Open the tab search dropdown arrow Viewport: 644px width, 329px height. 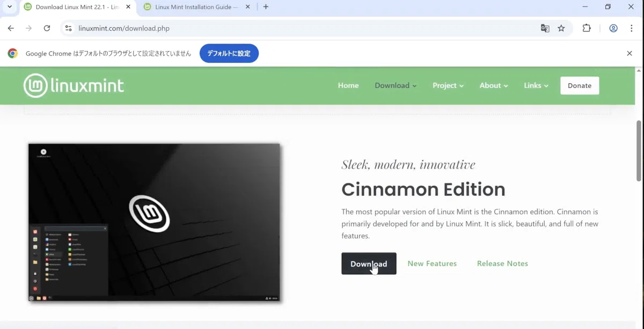click(x=10, y=7)
